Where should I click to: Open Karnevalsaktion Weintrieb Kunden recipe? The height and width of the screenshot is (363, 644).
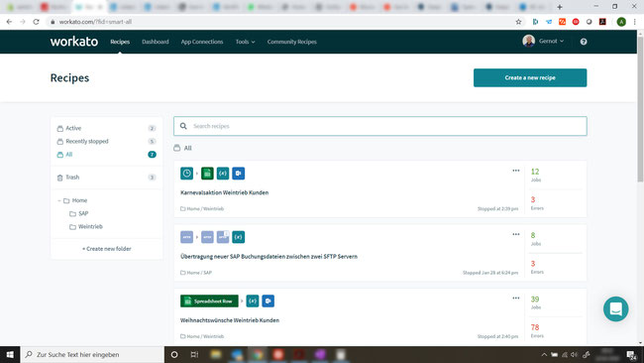tap(224, 192)
